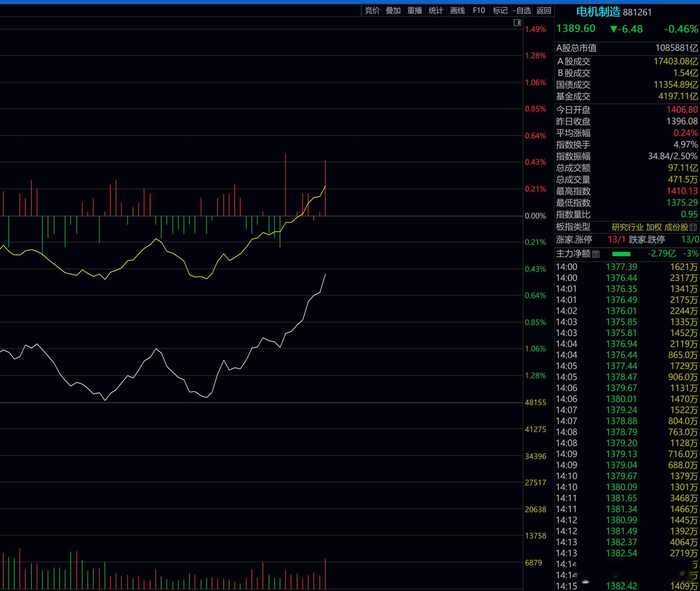Select the tick row priced 1376.01
The width and height of the screenshot is (700, 591).
coord(627,311)
